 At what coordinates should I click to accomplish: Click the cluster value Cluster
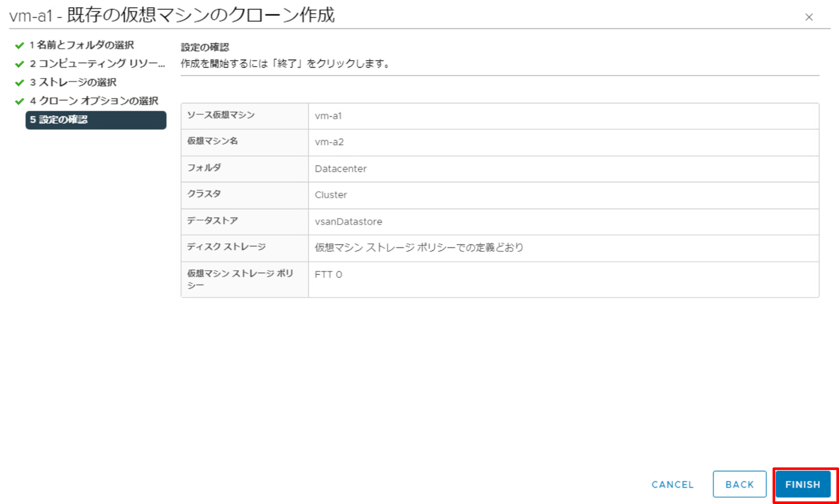click(x=331, y=195)
